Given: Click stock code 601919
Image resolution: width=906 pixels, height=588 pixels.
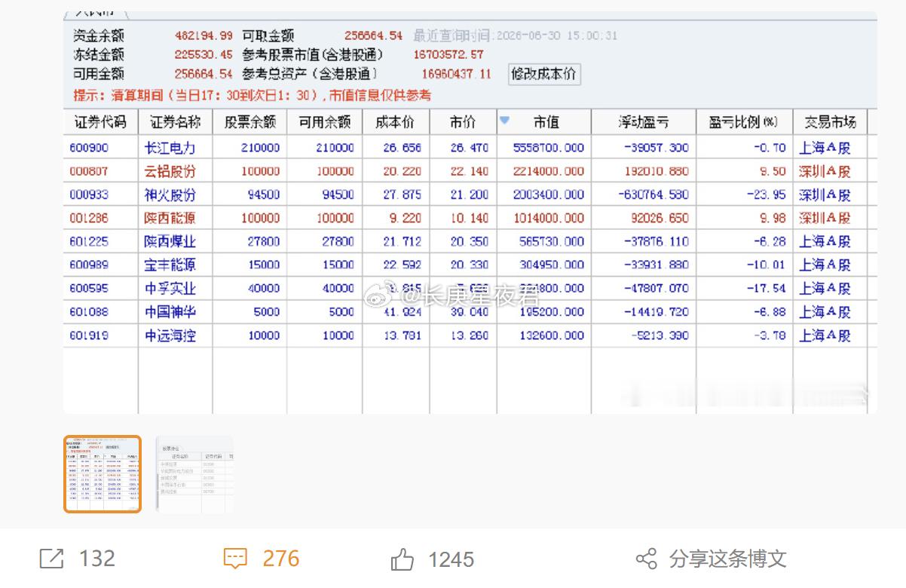Looking at the screenshot, I should [x=89, y=335].
